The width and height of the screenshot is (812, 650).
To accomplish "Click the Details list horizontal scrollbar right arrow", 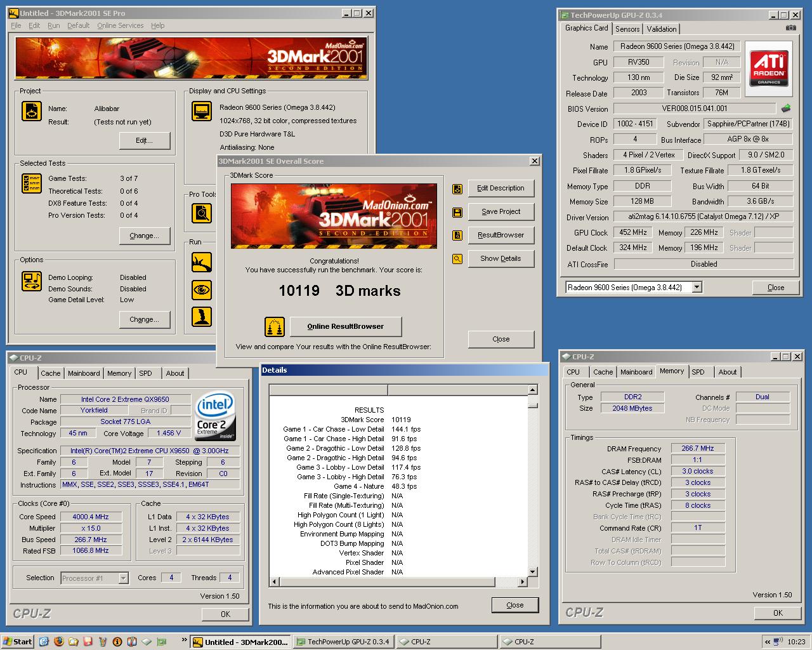I will pos(523,581).
